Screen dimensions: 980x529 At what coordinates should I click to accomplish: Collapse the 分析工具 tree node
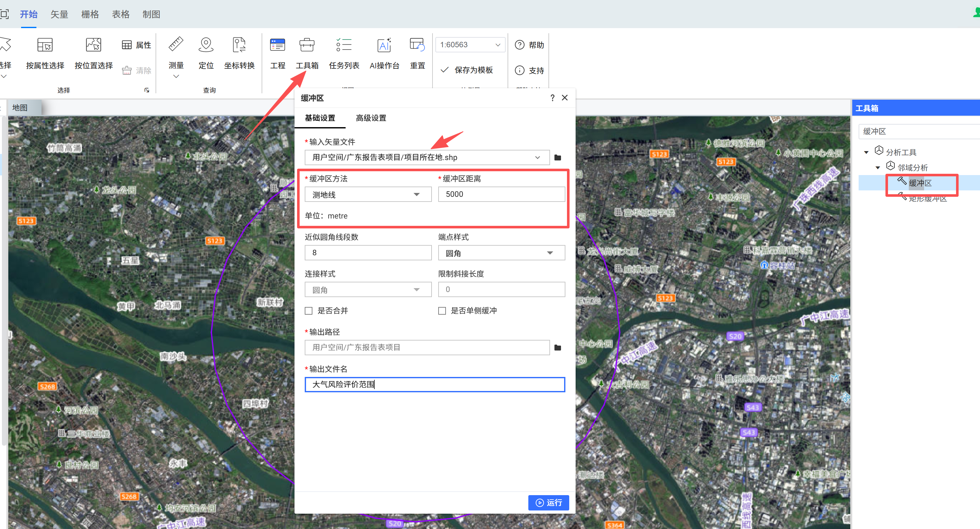(x=866, y=152)
